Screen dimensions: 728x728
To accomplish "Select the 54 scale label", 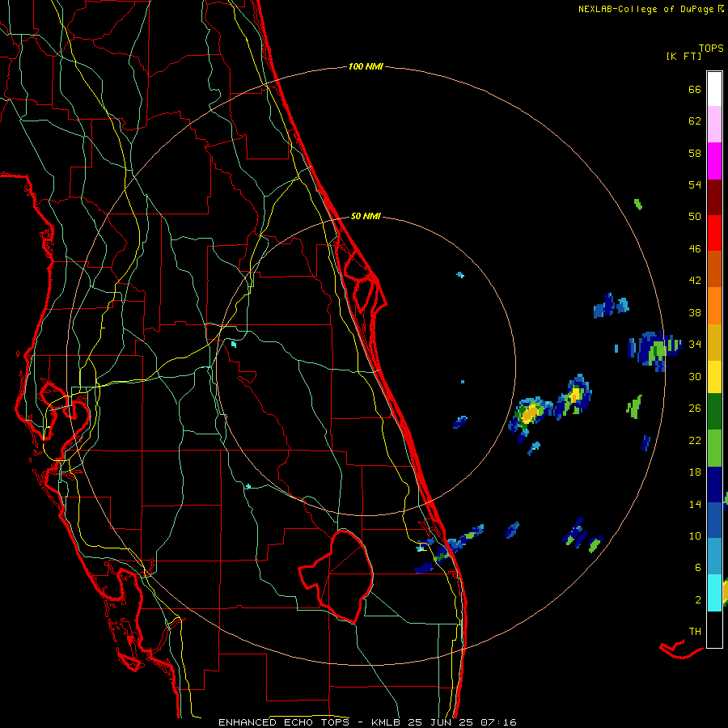I will (695, 184).
